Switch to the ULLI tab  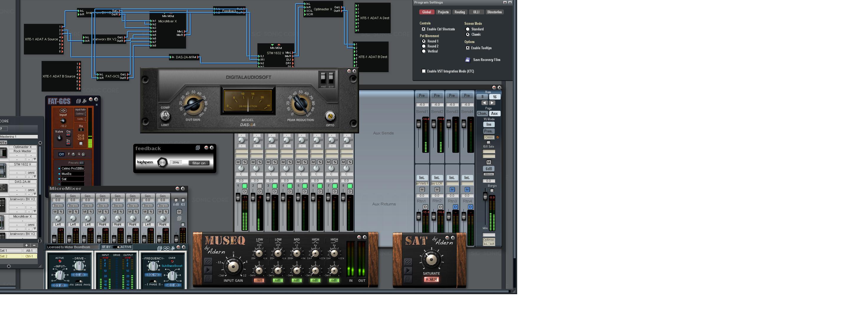[476, 12]
